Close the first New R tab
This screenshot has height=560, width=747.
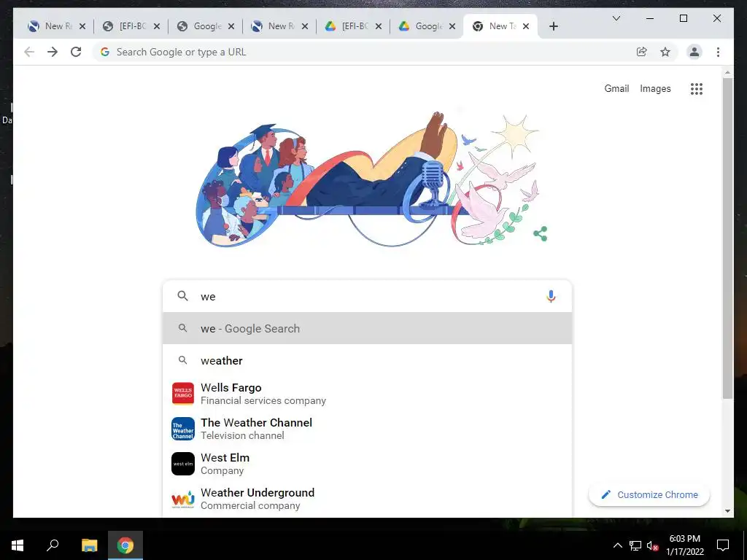tap(82, 26)
